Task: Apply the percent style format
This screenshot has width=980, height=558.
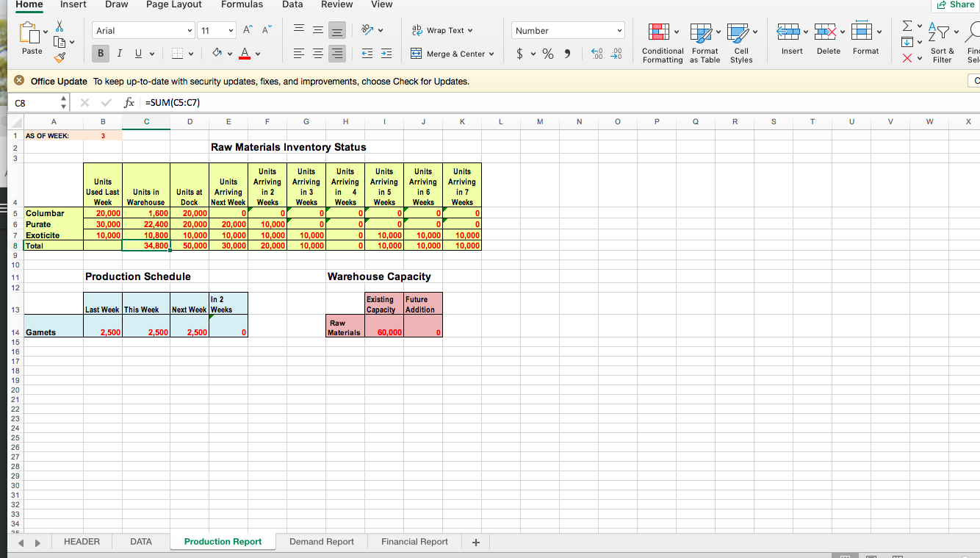Action: [548, 54]
